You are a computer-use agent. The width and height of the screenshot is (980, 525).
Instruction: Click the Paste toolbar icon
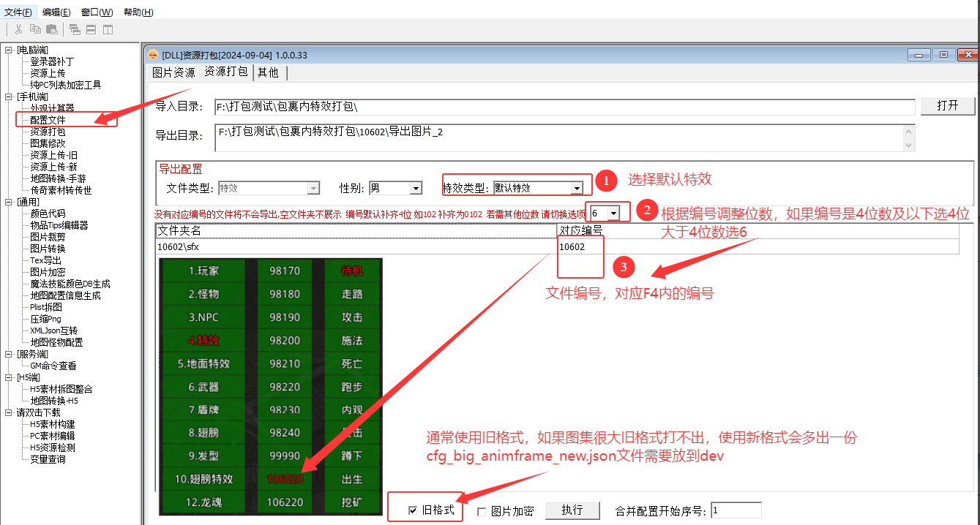[52, 29]
